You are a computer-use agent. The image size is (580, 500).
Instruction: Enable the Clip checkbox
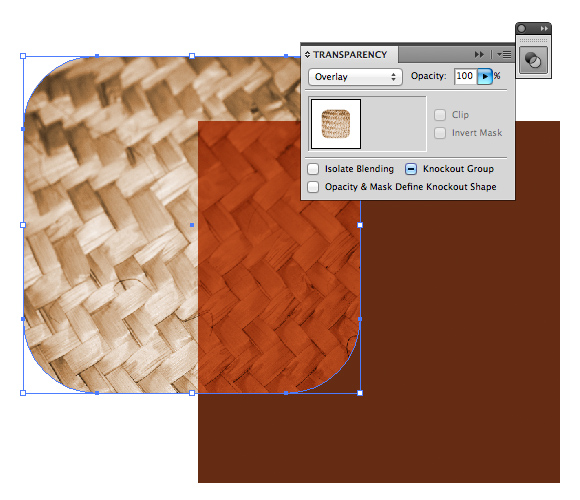[440, 115]
